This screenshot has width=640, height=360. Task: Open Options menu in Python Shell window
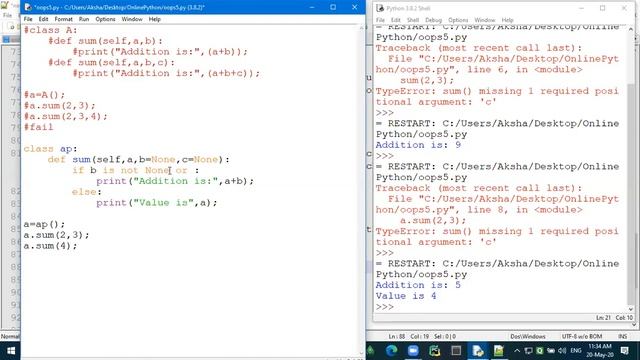[x=458, y=20]
